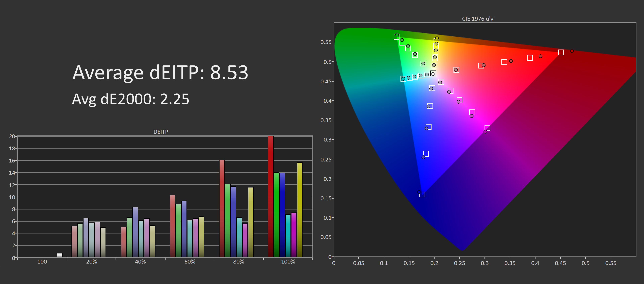Click the black white-point square at the gamut center
The height and width of the screenshot is (284, 644).
pyautogui.click(x=433, y=74)
